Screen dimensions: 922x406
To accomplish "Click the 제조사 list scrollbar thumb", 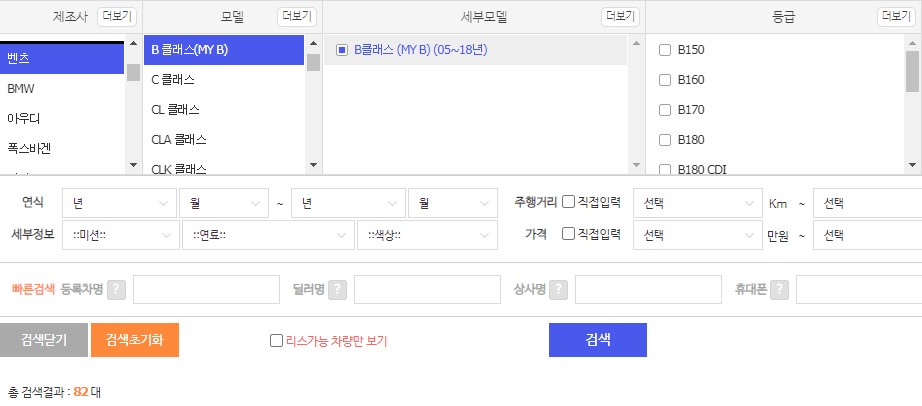I will [x=133, y=72].
